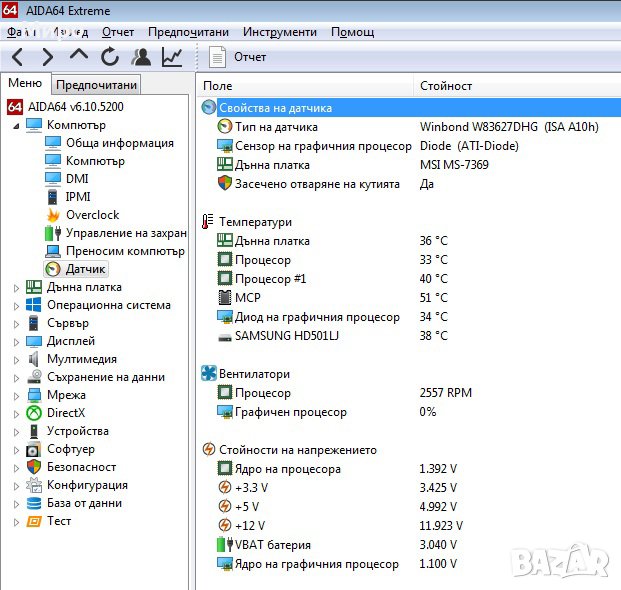Expand the Операционна система node
This screenshot has height=590, width=621.
tap(16, 306)
